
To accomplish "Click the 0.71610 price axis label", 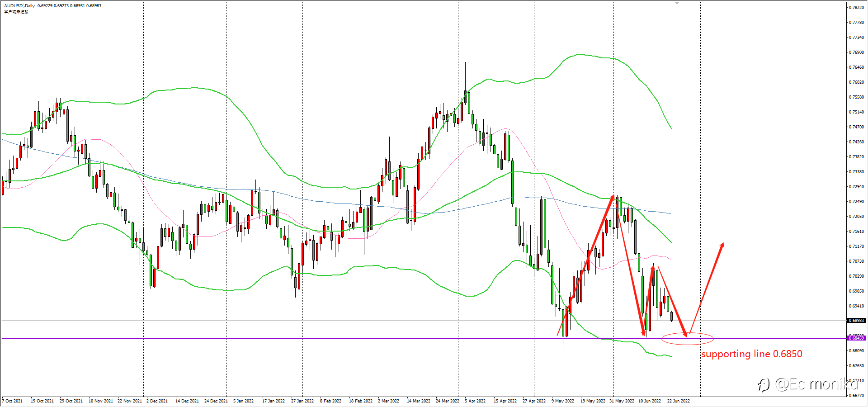I will tap(856, 232).
